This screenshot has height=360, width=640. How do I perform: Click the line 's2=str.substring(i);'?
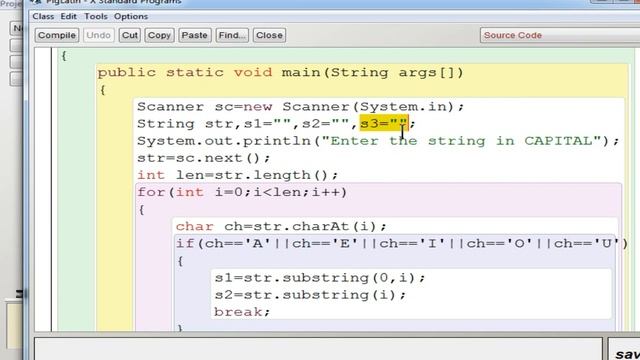coord(310,295)
